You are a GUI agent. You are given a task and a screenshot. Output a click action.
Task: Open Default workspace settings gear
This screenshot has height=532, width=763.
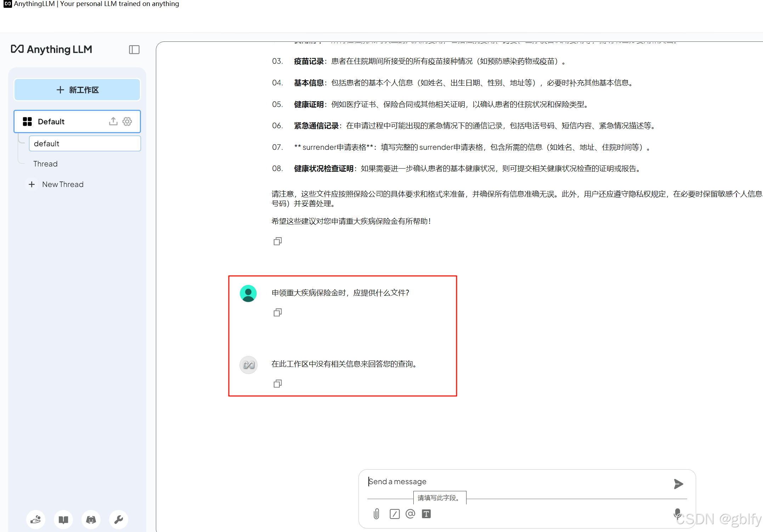[127, 121]
